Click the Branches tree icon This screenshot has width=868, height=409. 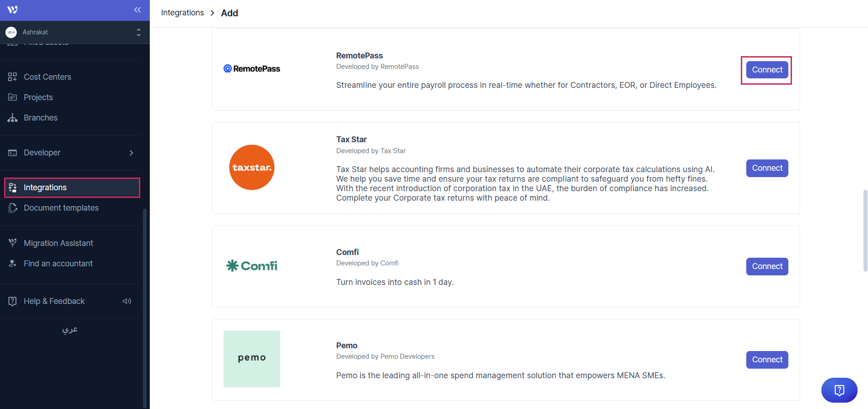[13, 118]
